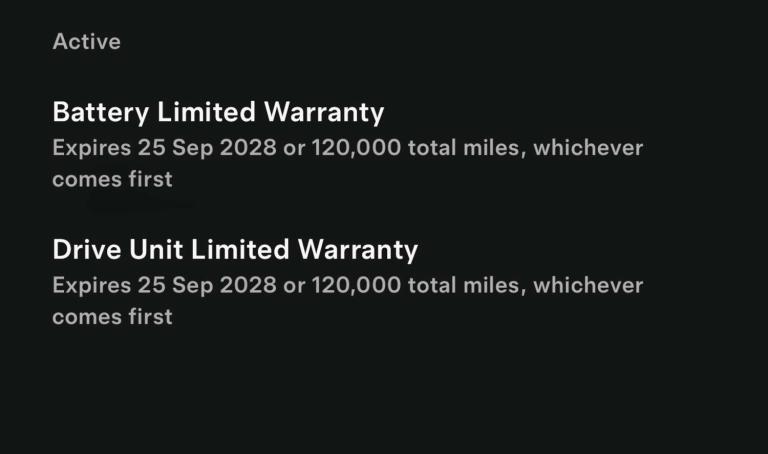Click "Expires" in the Drive Unit warranty description
The height and width of the screenshot is (454, 768).
click(x=91, y=286)
